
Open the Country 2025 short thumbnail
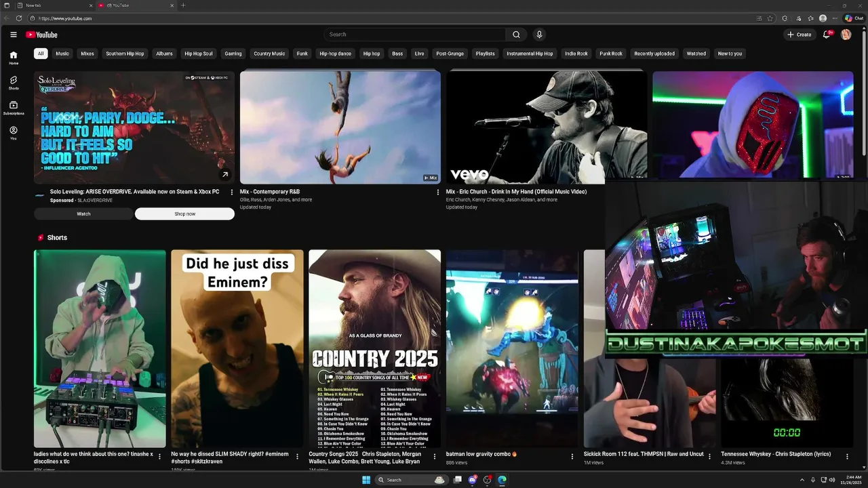(x=374, y=348)
